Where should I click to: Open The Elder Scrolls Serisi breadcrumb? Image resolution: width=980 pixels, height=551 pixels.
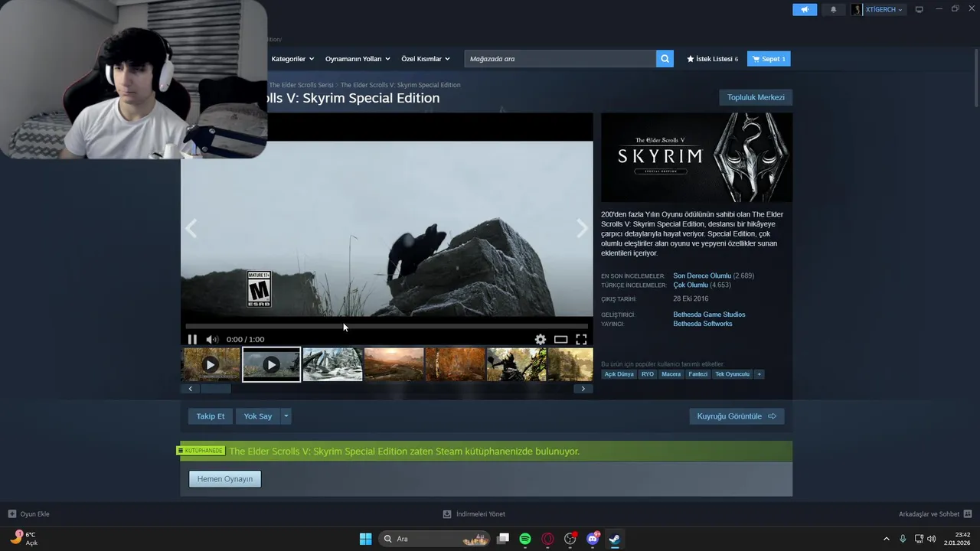(x=301, y=85)
